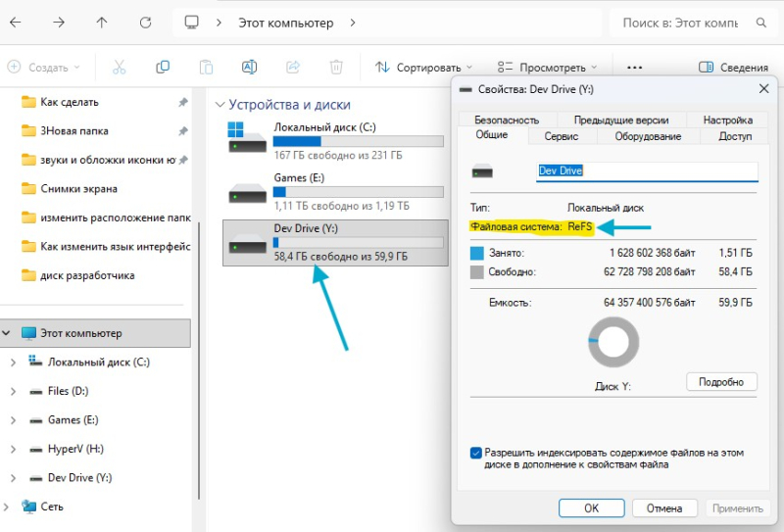Select Games (E:) drive in Devices list

pyautogui.click(x=335, y=191)
